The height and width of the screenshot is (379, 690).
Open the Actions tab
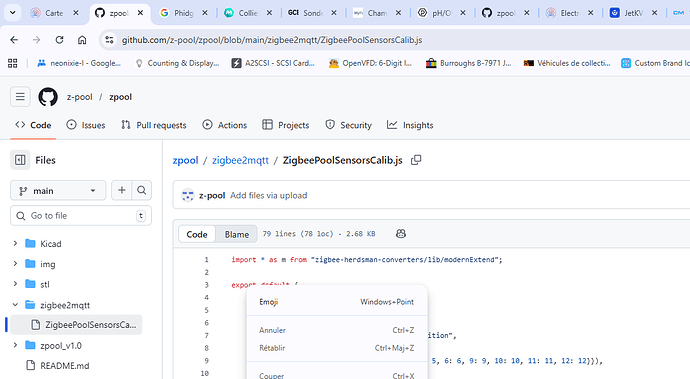224,125
